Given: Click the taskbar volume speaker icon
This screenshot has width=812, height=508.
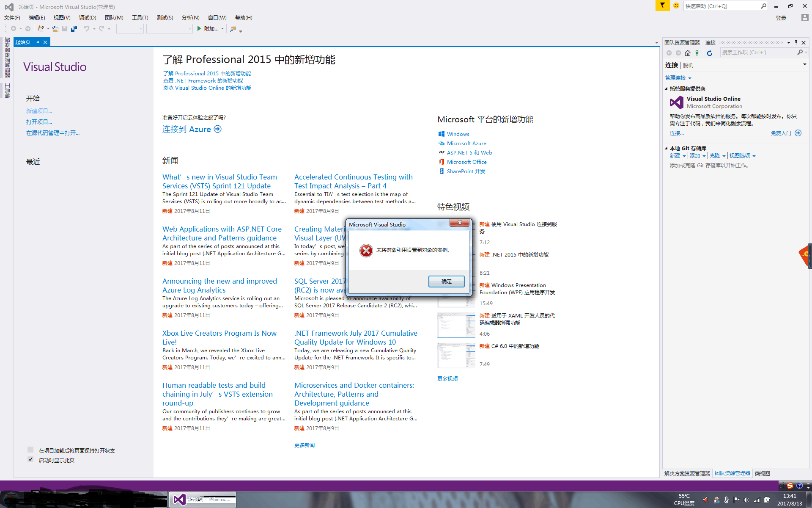Looking at the screenshot, I should (x=746, y=500).
